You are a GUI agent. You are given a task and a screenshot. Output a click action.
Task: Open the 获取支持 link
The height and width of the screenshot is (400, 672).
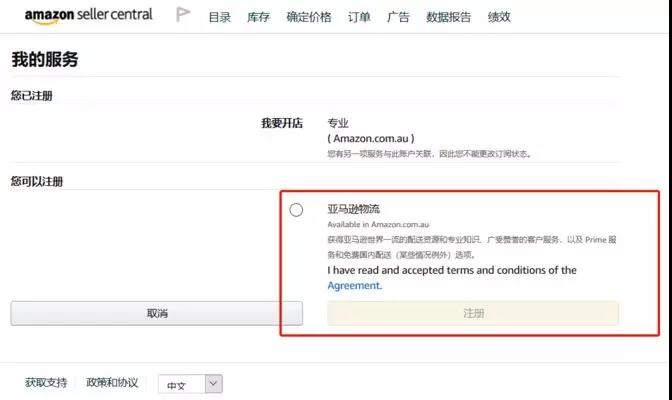[x=46, y=382]
